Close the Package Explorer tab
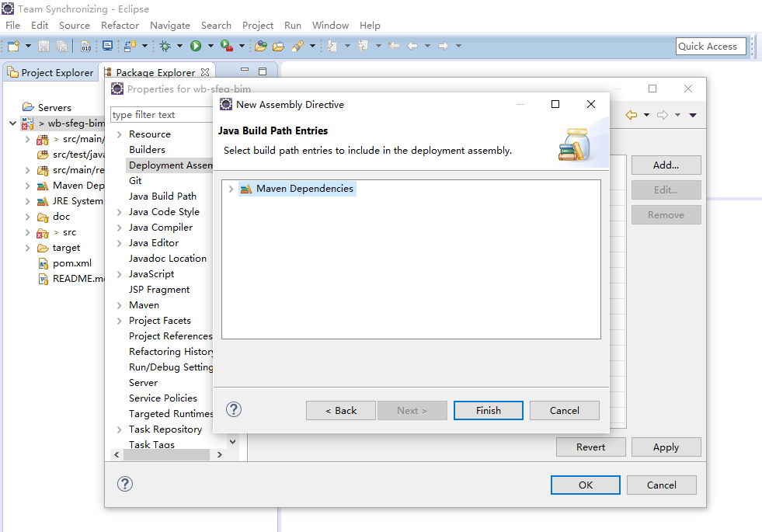The height and width of the screenshot is (532, 762). pos(205,72)
